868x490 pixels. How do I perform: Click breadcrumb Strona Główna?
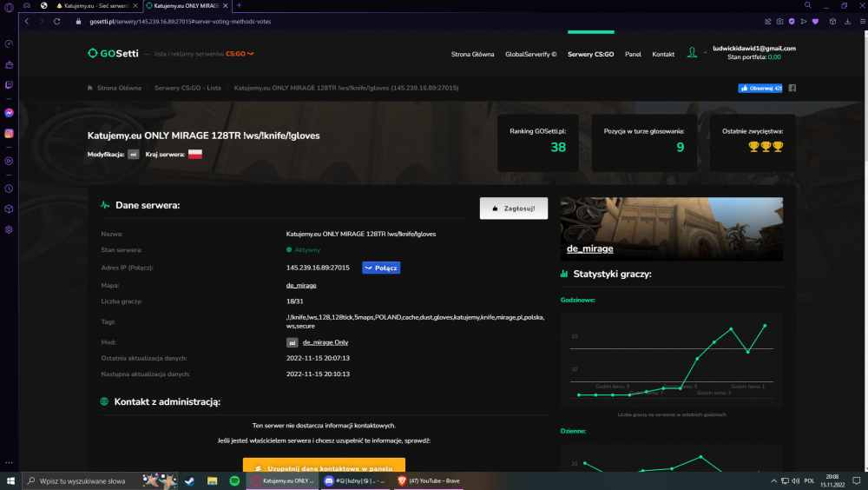pos(119,88)
